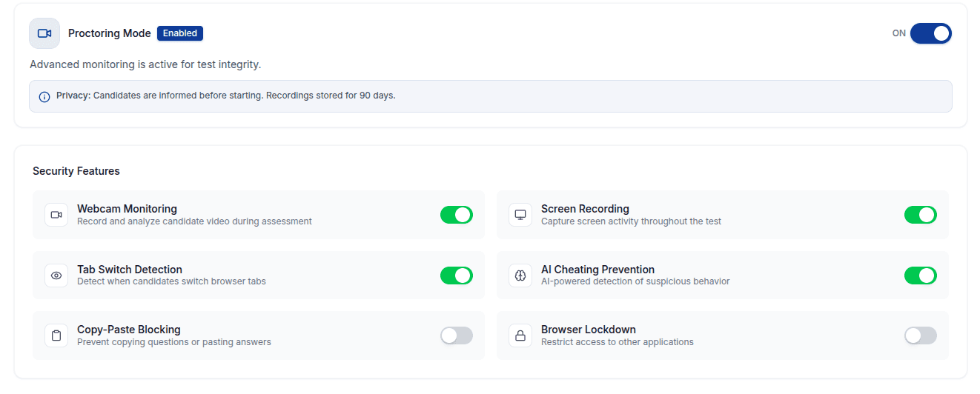
Task: Click 'Detect when candidates switch browser tabs'
Action: point(171,281)
